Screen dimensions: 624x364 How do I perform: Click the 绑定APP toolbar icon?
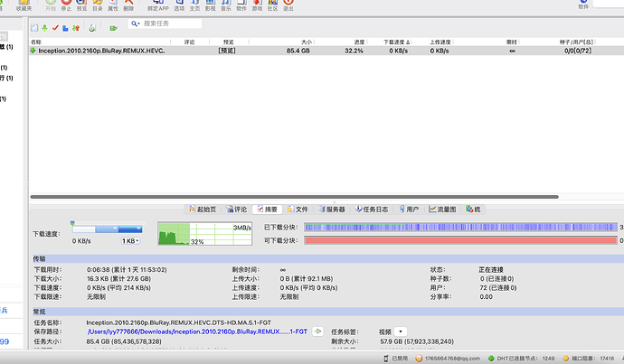pos(158,5)
